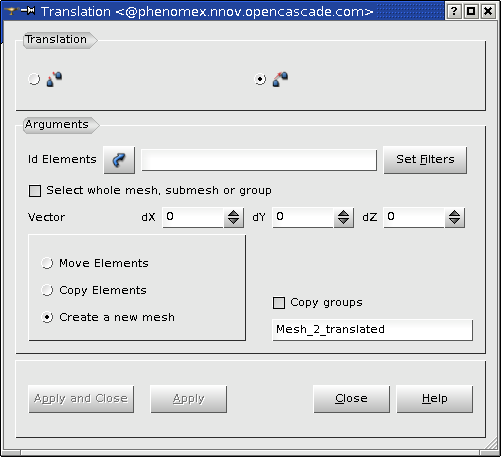This screenshot has height=457, width=501.
Task: Click the Help button
Action: [435, 399]
